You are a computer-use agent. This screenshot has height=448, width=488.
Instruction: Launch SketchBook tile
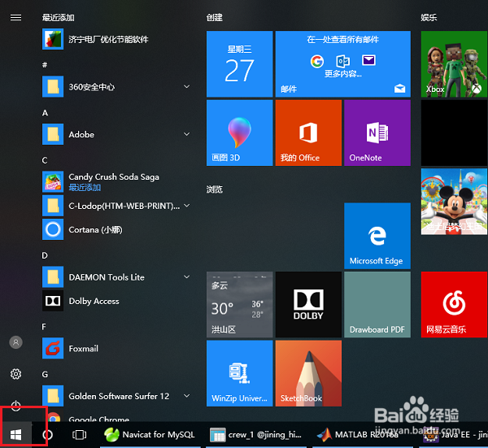pyautogui.click(x=308, y=373)
